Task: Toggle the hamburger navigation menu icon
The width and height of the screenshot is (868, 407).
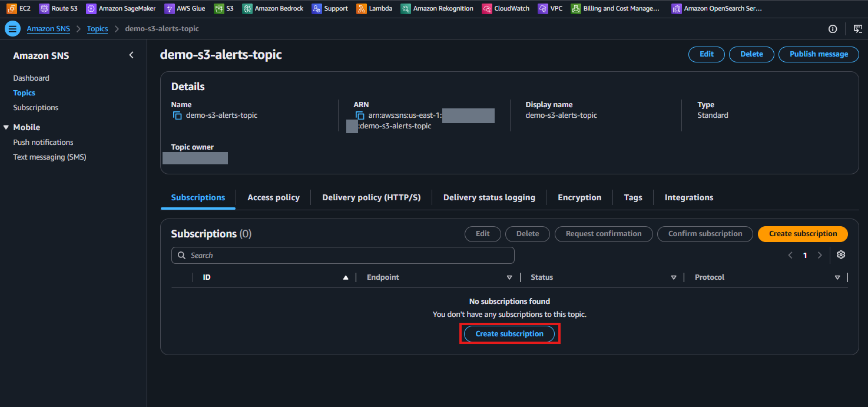Action: click(12, 29)
